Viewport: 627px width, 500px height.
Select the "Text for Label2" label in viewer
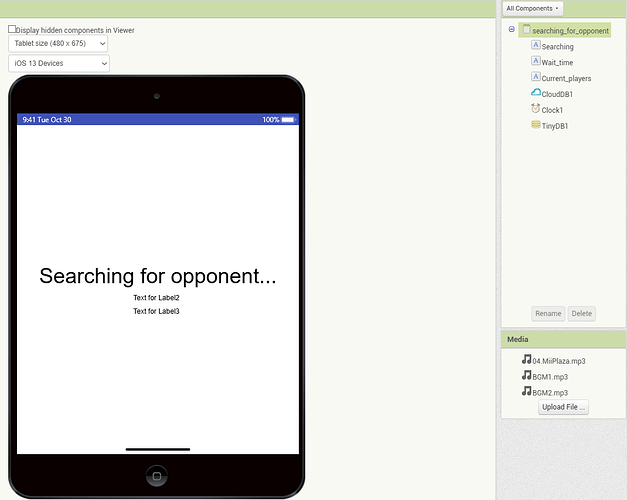(x=156, y=298)
